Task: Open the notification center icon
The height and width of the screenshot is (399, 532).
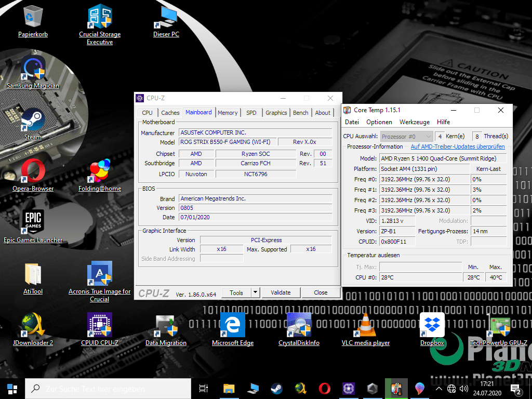Action: click(x=516, y=390)
